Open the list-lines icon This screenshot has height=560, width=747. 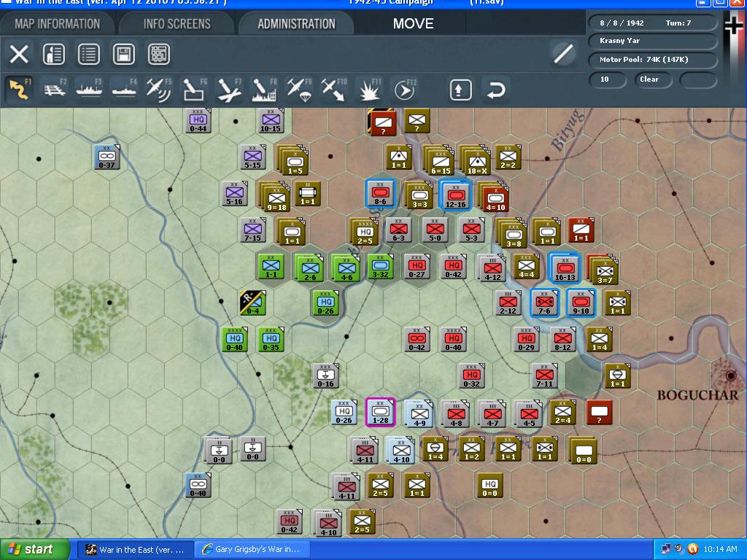88,54
